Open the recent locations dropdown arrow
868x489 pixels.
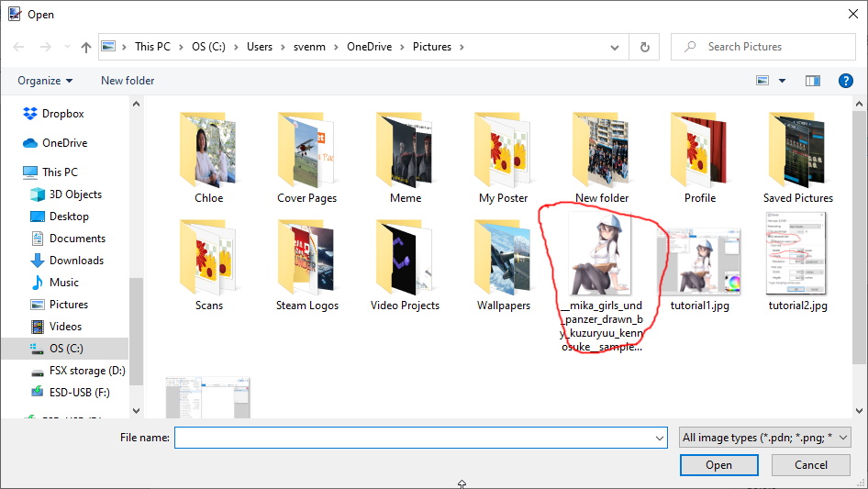point(67,47)
